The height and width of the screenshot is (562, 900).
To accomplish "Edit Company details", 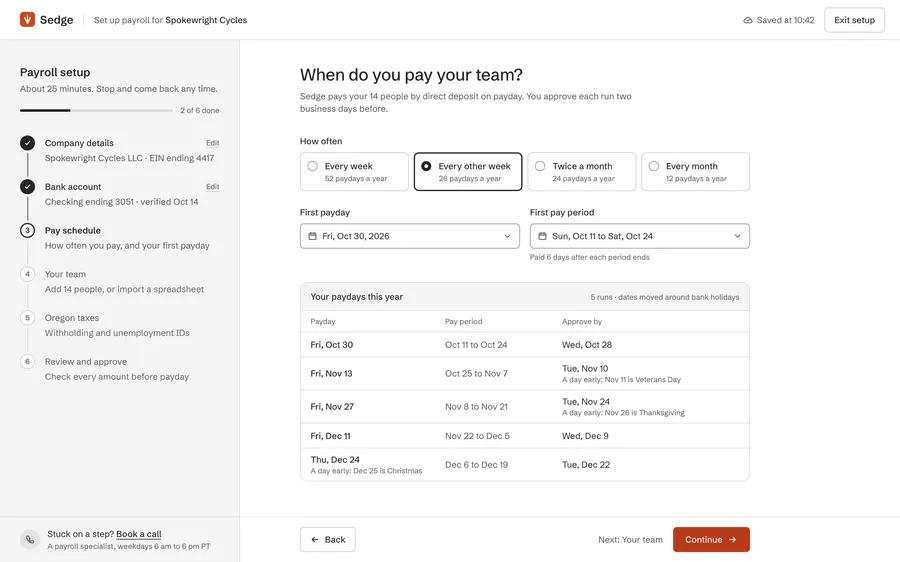I will tap(212, 143).
